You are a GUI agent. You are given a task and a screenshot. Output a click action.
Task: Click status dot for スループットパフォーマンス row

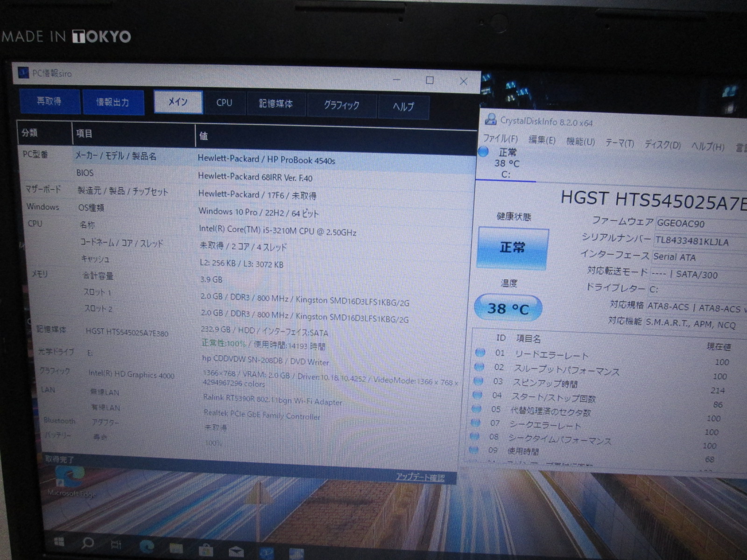pyautogui.click(x=479, y=367)
